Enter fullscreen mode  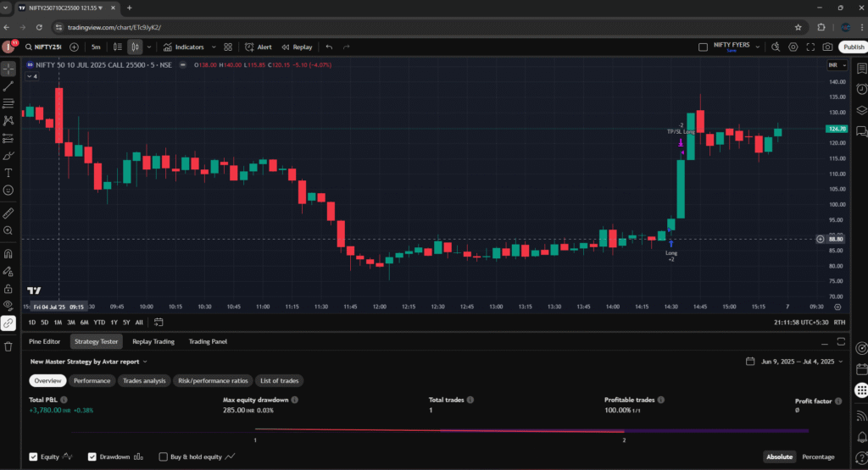click(x=810, y=47)
